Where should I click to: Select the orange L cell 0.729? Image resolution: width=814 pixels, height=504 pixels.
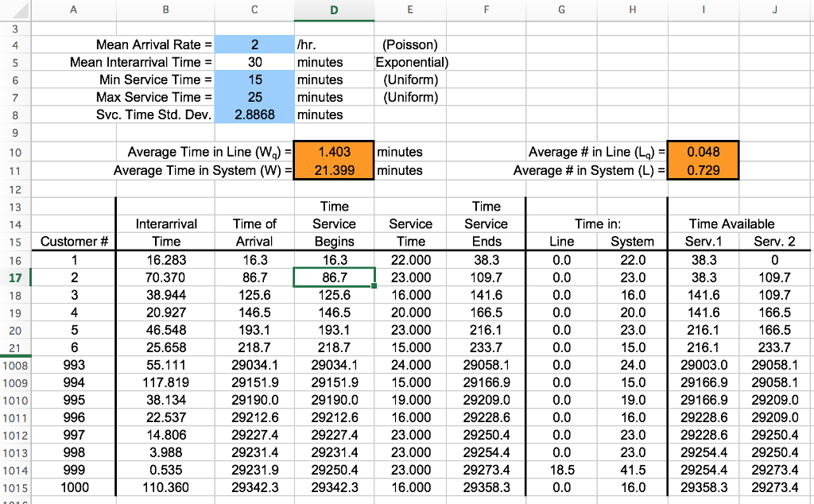pos(703,170)
